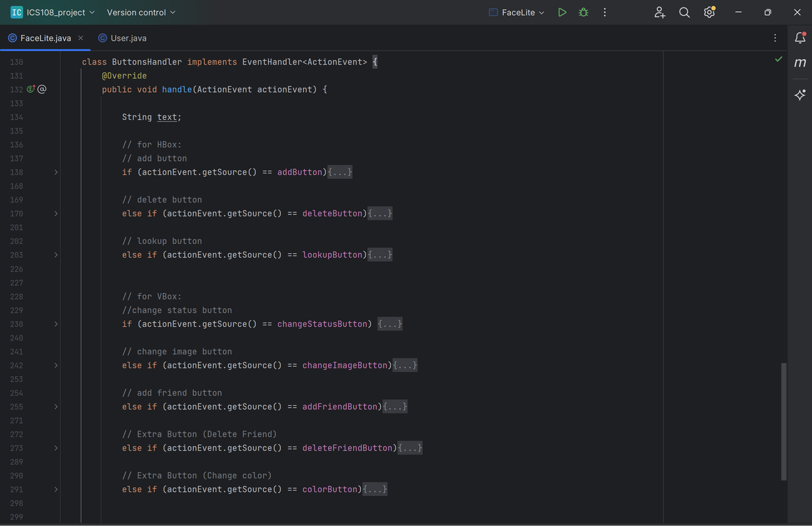Expand folded block at line 273

(56, 448)
